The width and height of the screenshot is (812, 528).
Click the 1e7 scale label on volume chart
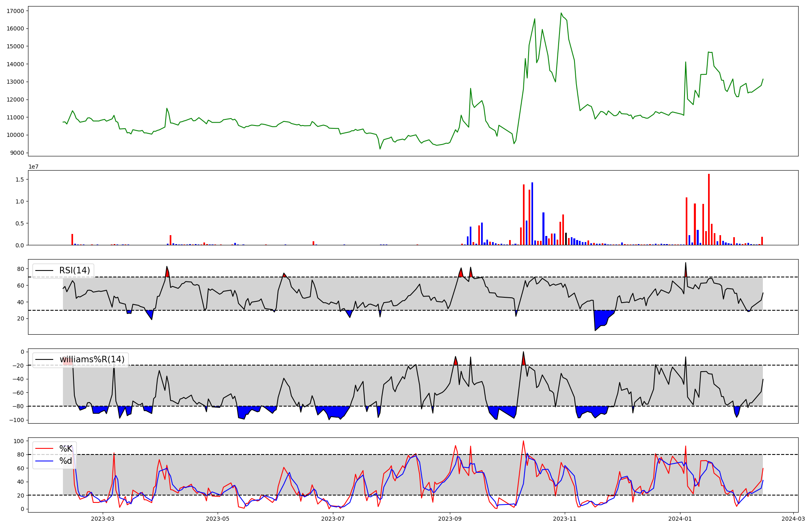coord(33,167)
